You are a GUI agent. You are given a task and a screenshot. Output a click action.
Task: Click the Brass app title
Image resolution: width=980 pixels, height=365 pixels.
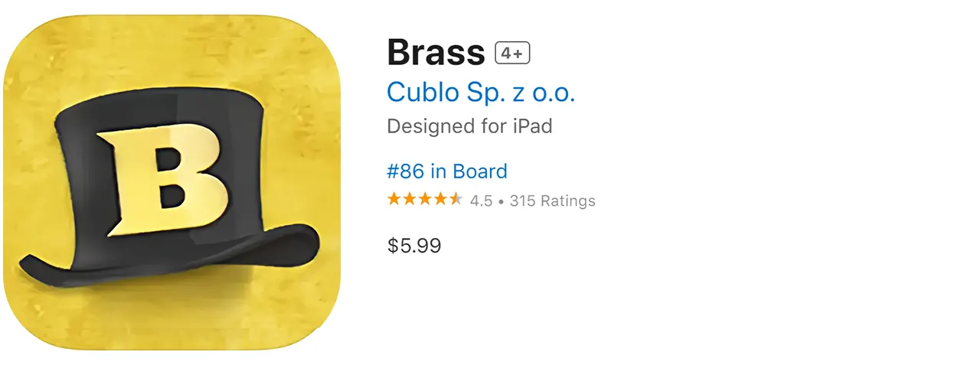(x=436, y=53)
